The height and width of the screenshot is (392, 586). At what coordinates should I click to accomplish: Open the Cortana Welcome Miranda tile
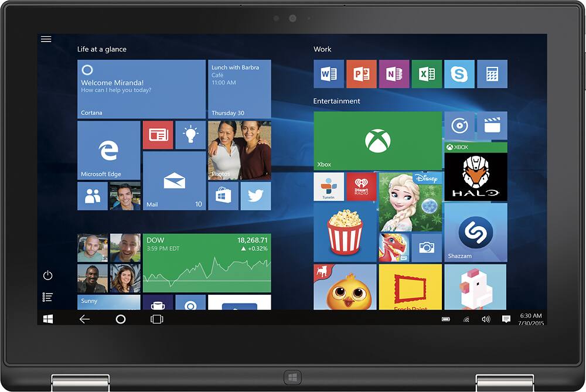point(141,89)
